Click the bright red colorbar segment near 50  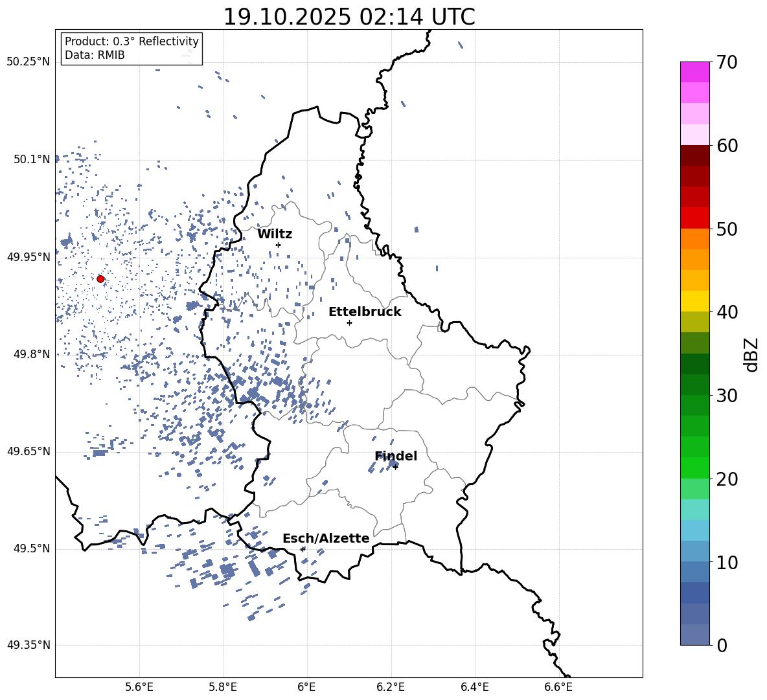(x=694, y=218)
